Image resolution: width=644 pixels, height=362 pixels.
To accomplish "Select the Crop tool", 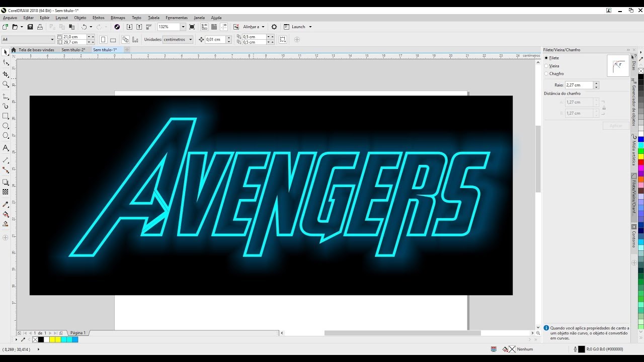I will (6, 74).
